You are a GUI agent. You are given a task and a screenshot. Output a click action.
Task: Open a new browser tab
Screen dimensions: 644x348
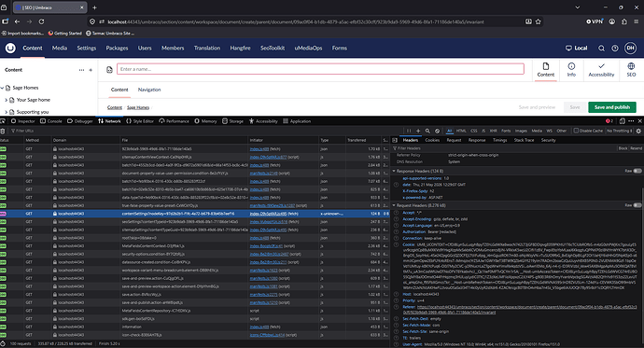point(94,7)
